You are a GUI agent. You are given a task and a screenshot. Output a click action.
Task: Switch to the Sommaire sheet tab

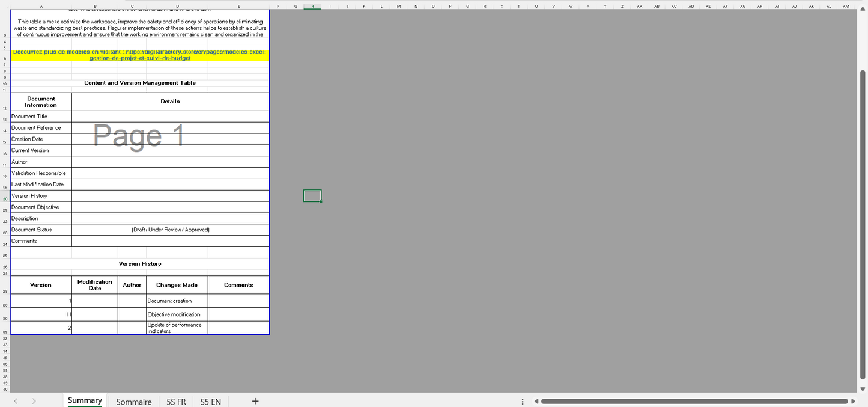coord(133,402)
